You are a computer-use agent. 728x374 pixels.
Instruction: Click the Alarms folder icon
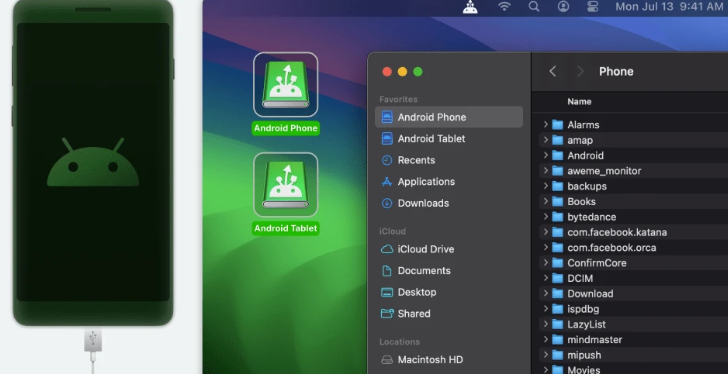(557, 124)
